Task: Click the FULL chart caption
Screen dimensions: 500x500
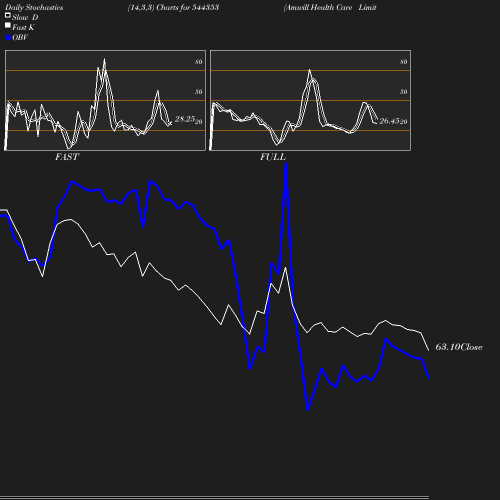Action: (273, 157)
